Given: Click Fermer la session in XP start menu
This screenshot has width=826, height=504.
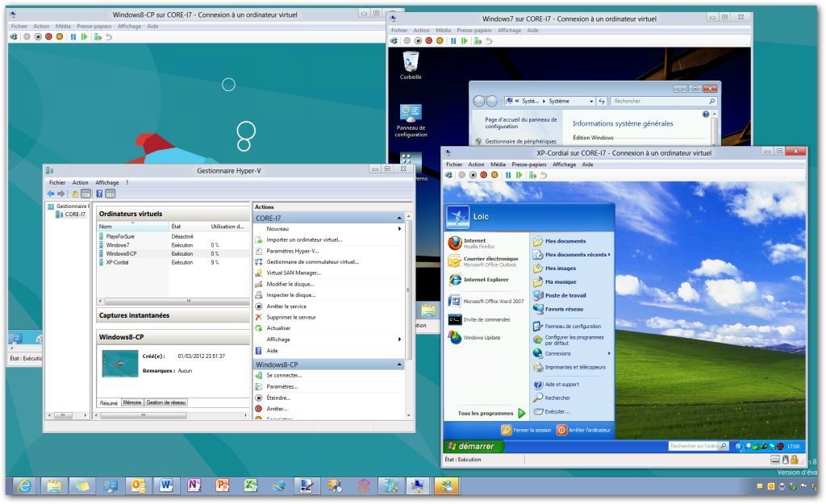Looking at the screenshot, I should click(526, 431).
